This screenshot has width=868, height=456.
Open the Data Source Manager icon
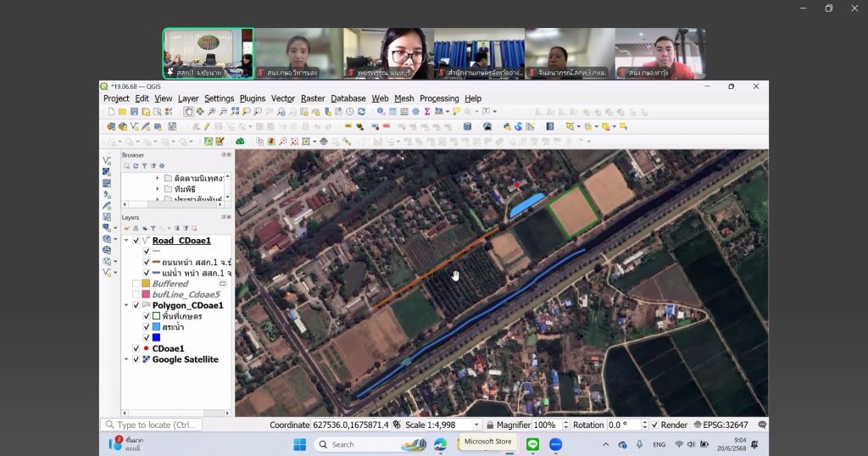pyautogui.click(x=111, y=126)
